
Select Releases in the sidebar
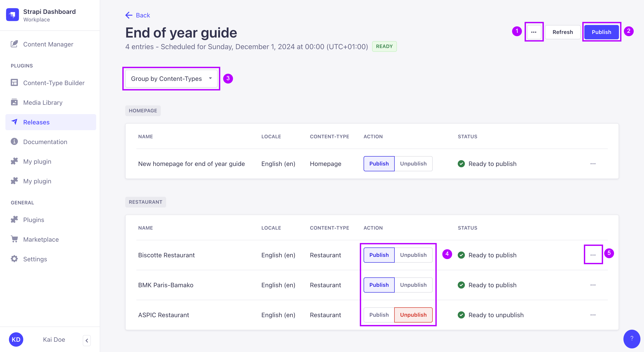click(x=36, y=122)
